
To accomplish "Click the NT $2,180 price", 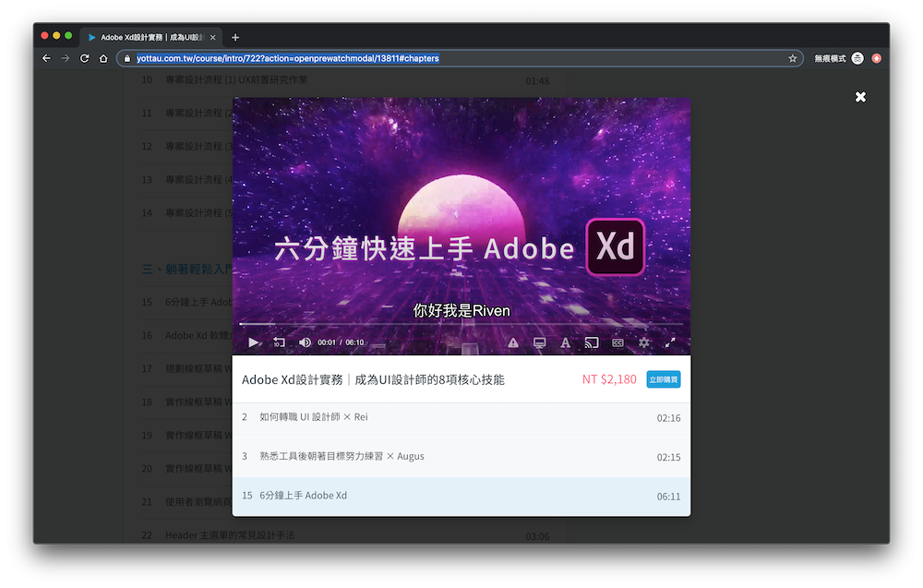I will coord(609,379).
